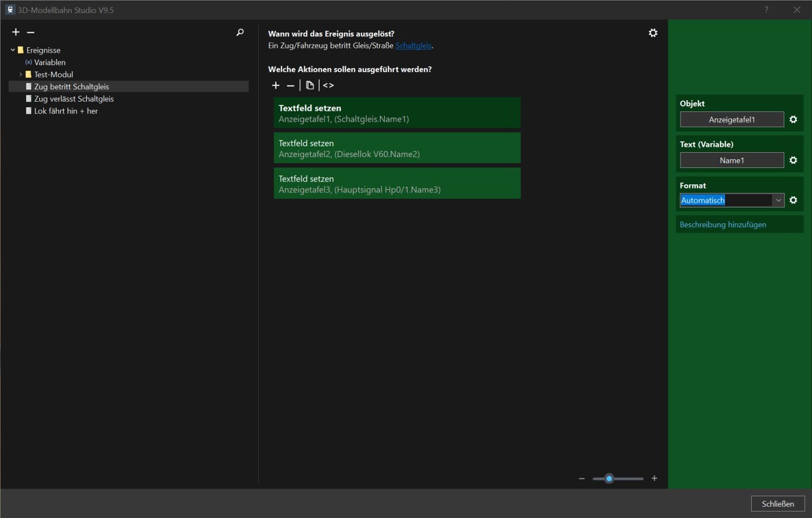Viewport: 812px width, 518px height.
Task: Switch to script code view icon
Action: click(328, 85)
